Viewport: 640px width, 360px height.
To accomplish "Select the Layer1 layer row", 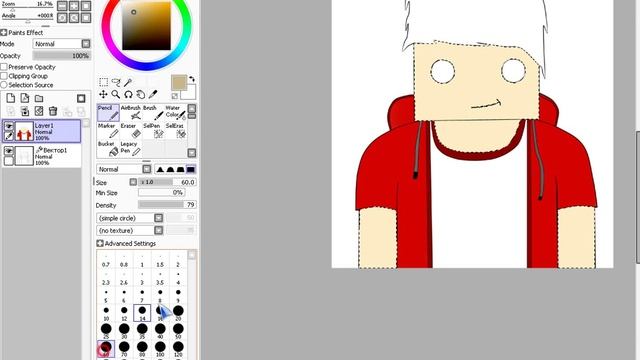I will tap(42, 131).
